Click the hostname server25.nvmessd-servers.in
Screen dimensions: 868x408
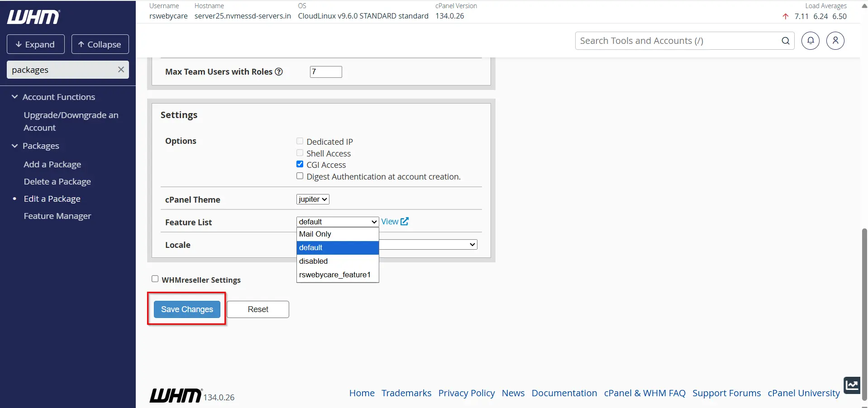click(243, 16)
